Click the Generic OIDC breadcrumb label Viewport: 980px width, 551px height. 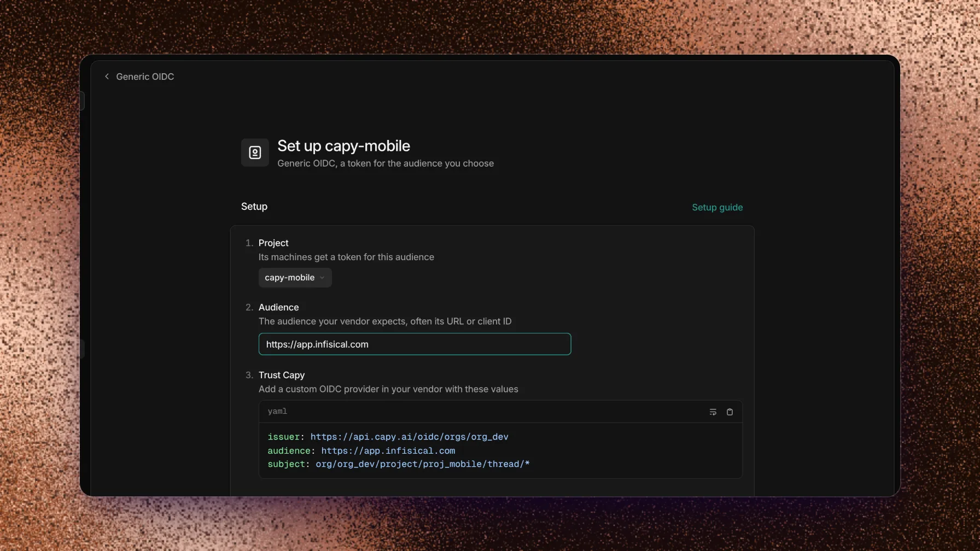[x=145, y=77]
